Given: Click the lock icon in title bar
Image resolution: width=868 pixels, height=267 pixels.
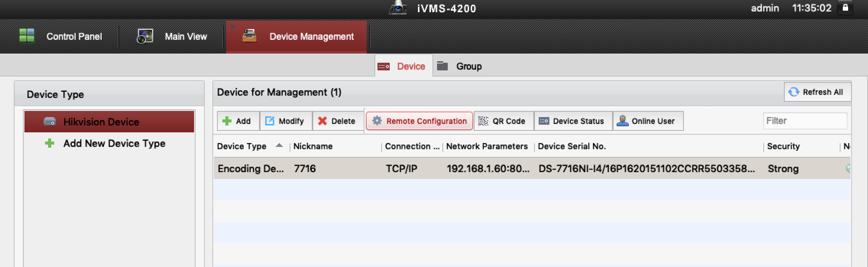Looking at the screenshot, I should 845,8.
